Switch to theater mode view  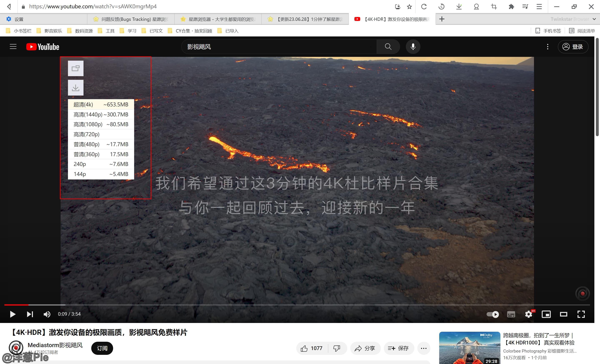coord(564,314)
